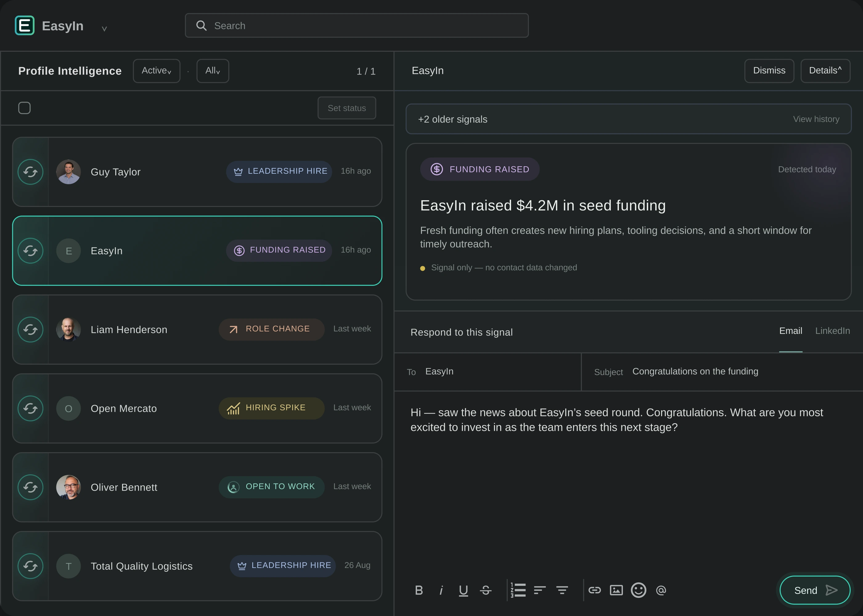The width and height of the screenshot is (863, 616).
Task: Expand the +2 older signals row
Action: coord(628,119)
